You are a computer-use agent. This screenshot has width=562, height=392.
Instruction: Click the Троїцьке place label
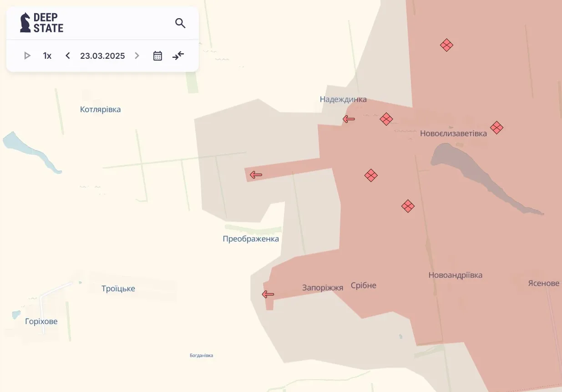(x=118, y=288)
